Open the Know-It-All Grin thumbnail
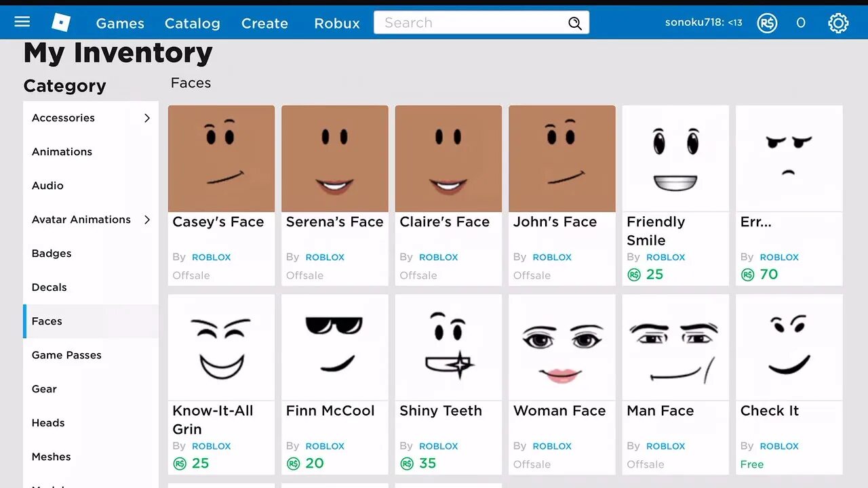The image size is (868, 488). click(x=221, y=348)
